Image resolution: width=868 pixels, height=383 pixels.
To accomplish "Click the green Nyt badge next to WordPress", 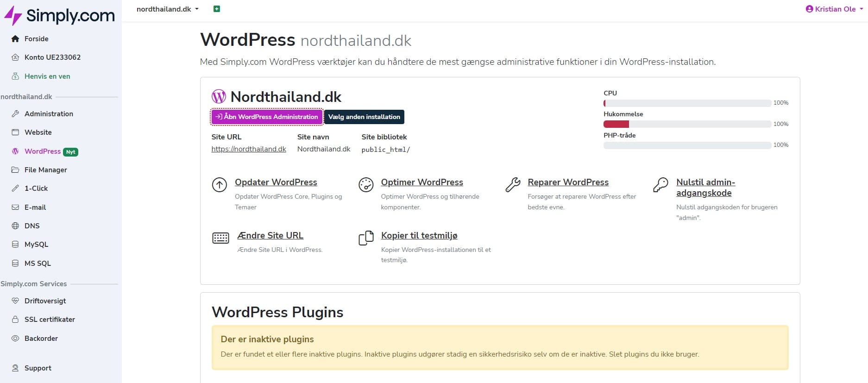I will tap(70, 152).
